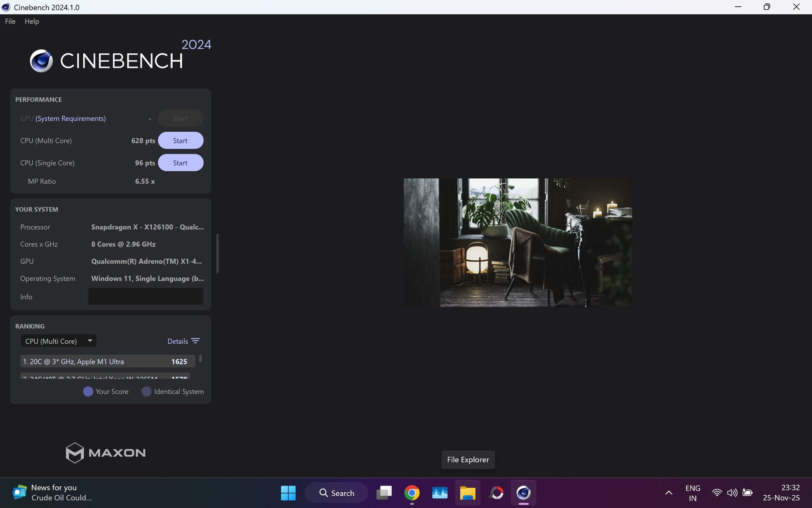Click Cinebench title bar app icon
Image resolution: width=812 pixels, height=508 pixels.
click(6, 7)
